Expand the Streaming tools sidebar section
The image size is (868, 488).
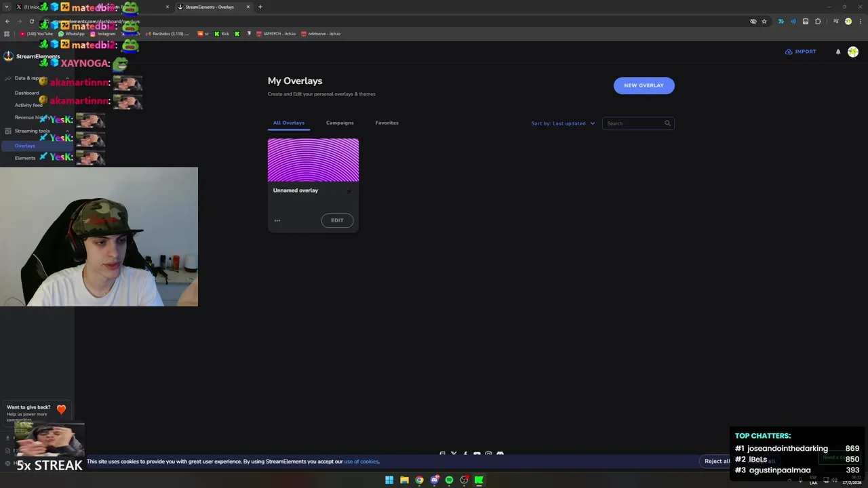coord(37,131)
